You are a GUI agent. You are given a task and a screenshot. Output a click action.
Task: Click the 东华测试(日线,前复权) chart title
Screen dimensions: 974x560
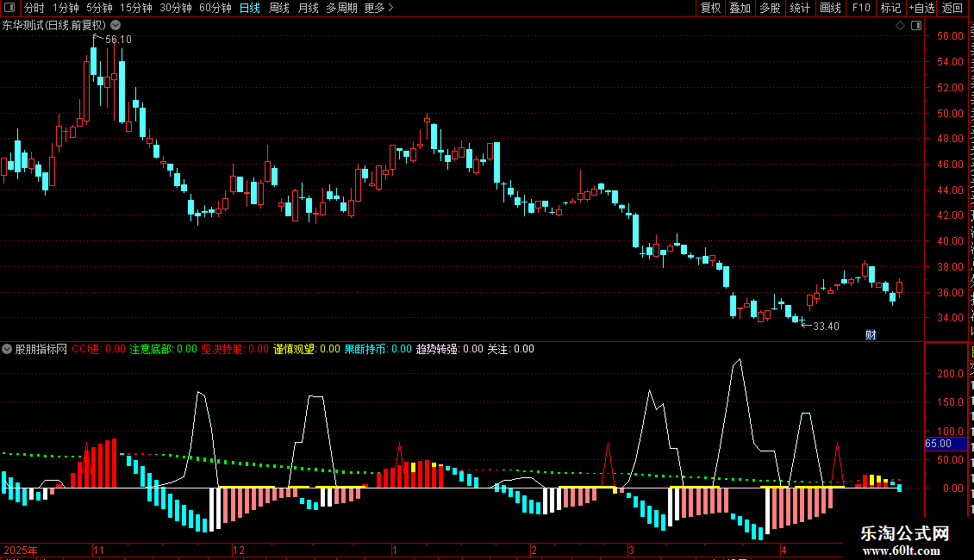click(x=54, y=25)
